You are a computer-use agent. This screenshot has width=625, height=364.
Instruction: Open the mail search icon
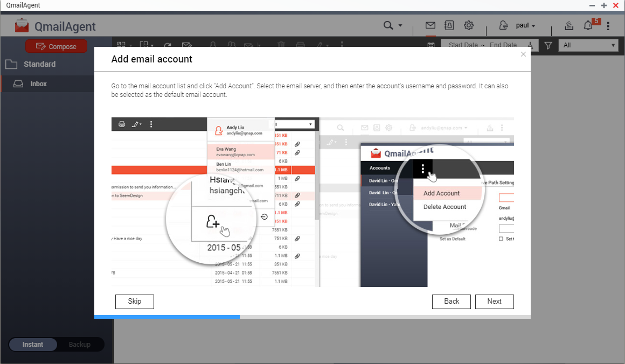[388, 26]
